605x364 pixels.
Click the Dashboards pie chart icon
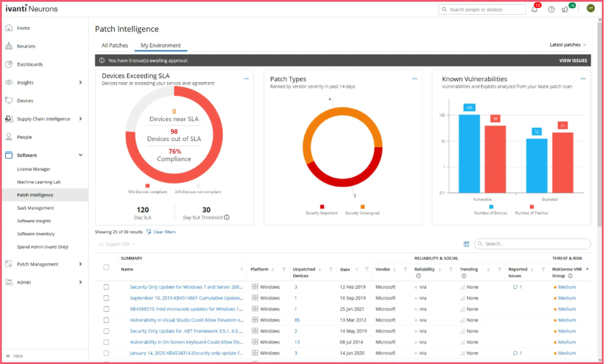tap(9, 64)
